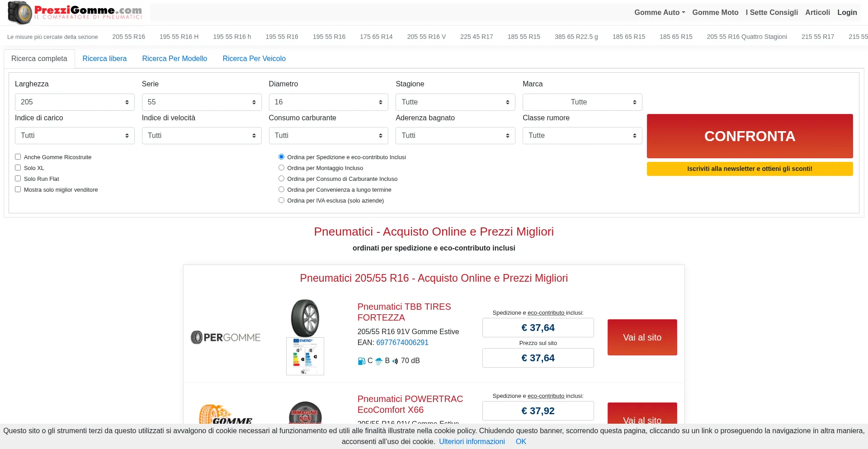Open EAN 6977674006291 link

click(402, 343)
